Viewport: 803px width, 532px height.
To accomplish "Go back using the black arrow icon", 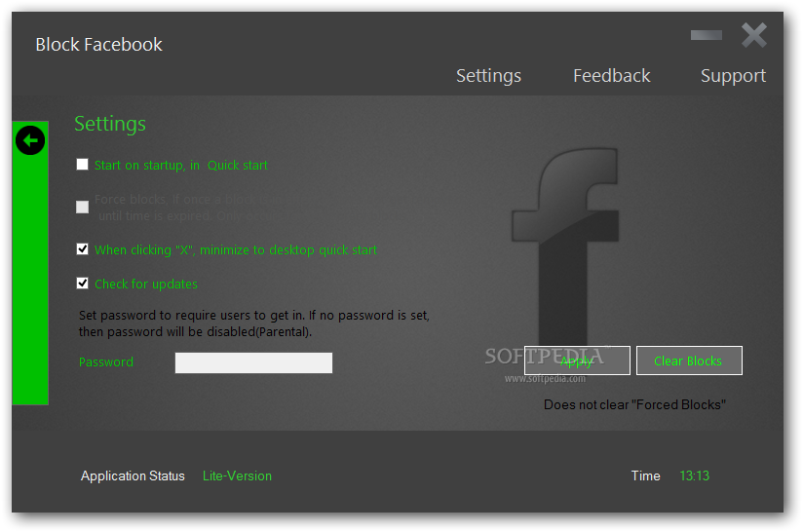I will click(30, 140).
